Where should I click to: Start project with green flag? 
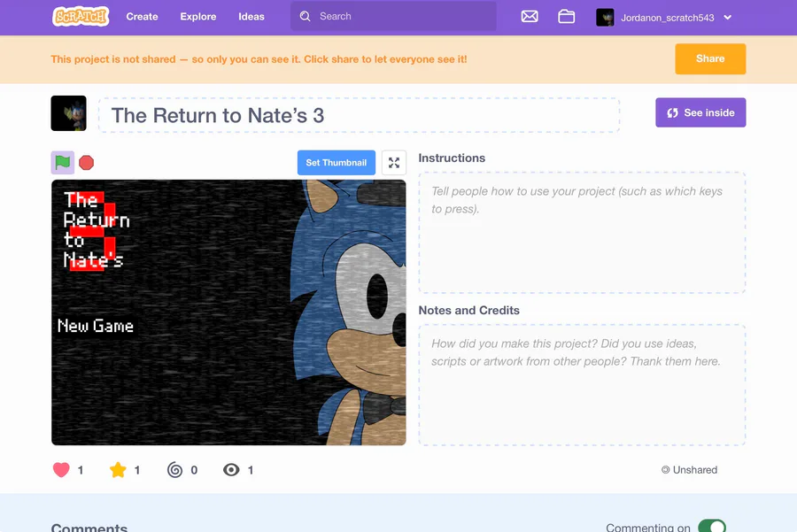pos(63,163)
